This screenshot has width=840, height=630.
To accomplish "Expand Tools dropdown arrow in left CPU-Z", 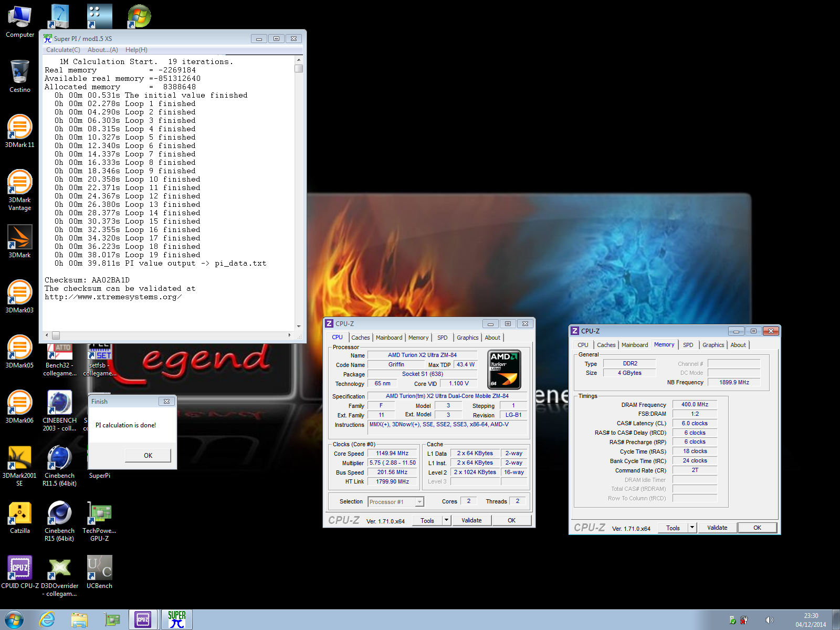I will [447, 520].
